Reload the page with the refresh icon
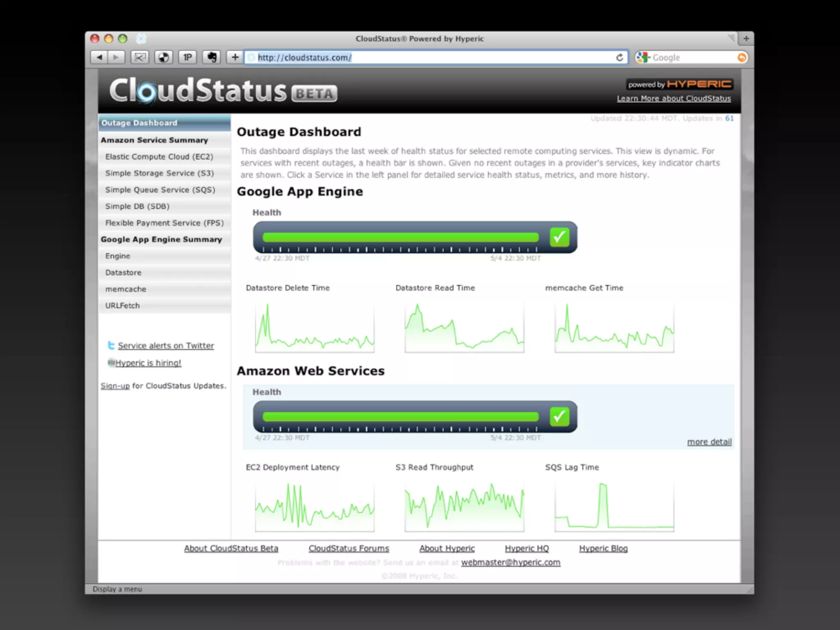 click(619, 57)
